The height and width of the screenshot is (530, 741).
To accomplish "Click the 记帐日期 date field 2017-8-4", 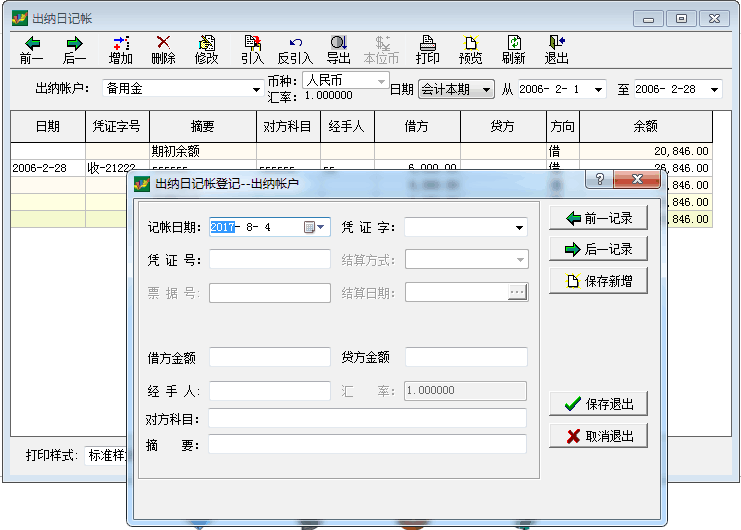I will (x=270, y=227).
